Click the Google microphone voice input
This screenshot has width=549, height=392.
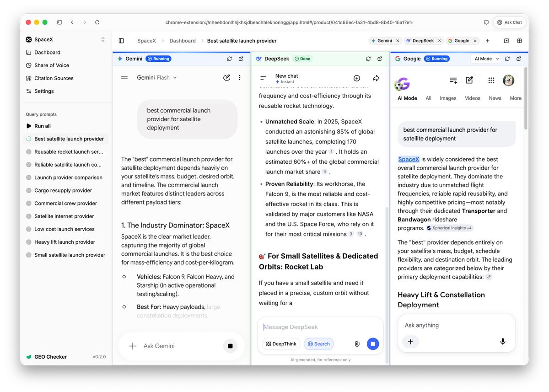click(x=503, y=342)
